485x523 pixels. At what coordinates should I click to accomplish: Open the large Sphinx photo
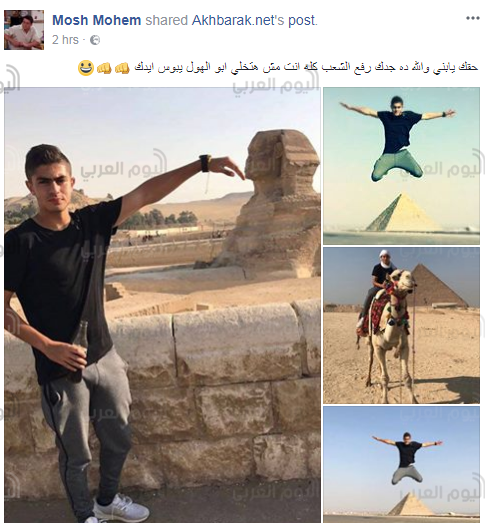click(x=162, y=305)
